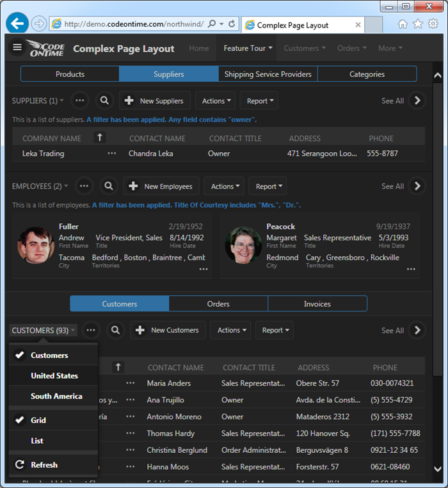Viewport: 448px width, 488px height.
Task: Click Suppliers See All arrow
Action: pyautogui.click(x=417, y=100)
